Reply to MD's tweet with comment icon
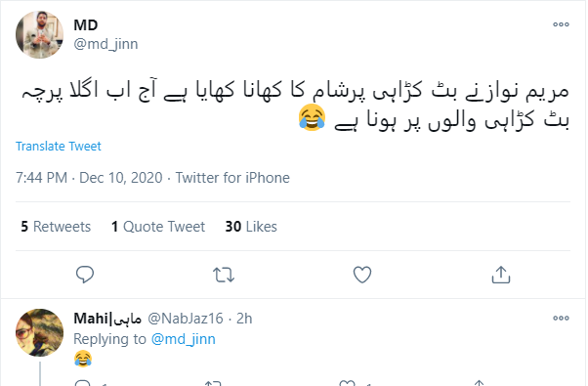 pyautogui.click(x=85, y=275)
